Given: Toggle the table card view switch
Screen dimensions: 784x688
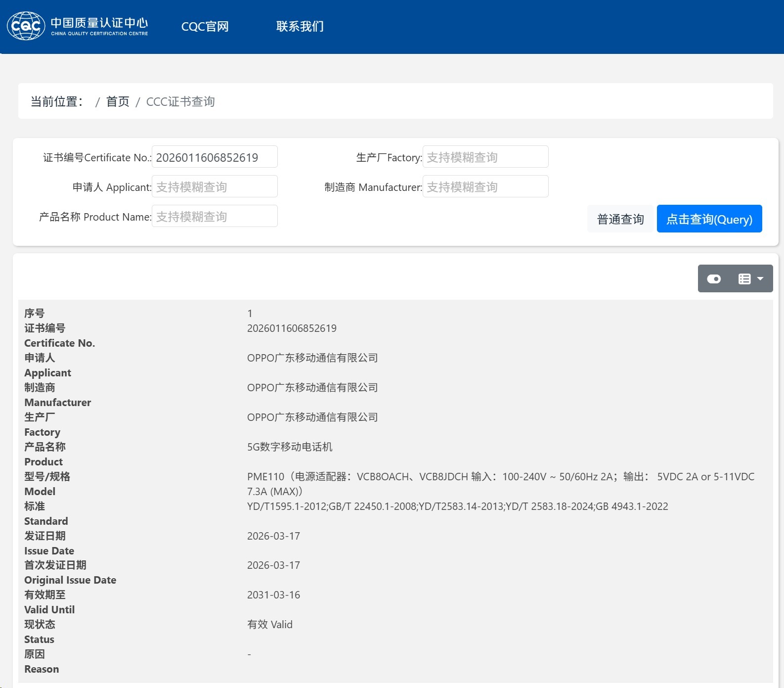Looking at the screenshot, I should [714, 279].
